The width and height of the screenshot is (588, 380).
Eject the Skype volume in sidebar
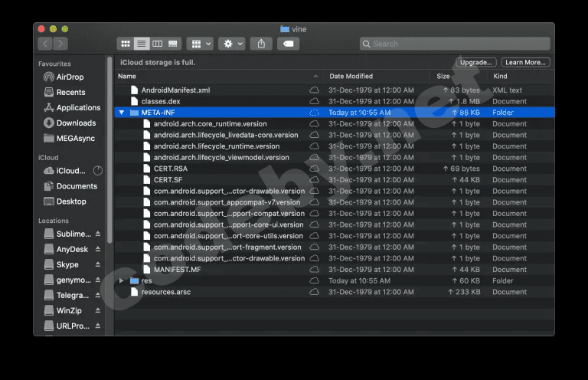click(x=98, y=264)
